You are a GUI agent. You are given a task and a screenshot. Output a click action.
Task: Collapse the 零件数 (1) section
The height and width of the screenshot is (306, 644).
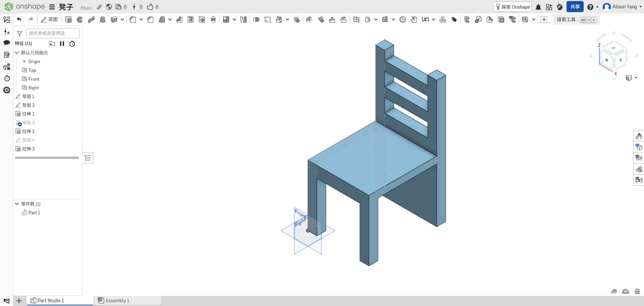(17, 204)
